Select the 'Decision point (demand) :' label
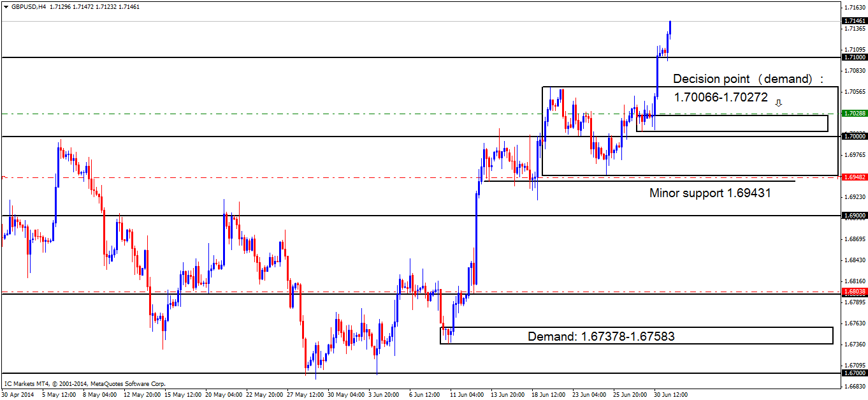 click(x=748, y=79)
